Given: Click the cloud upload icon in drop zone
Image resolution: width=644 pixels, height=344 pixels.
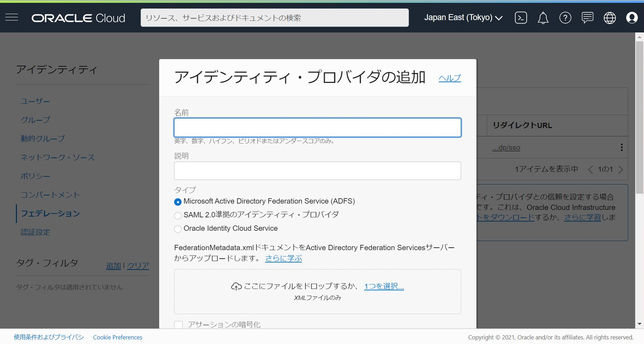Looking at the screenshot, I should tap(236, 286).
